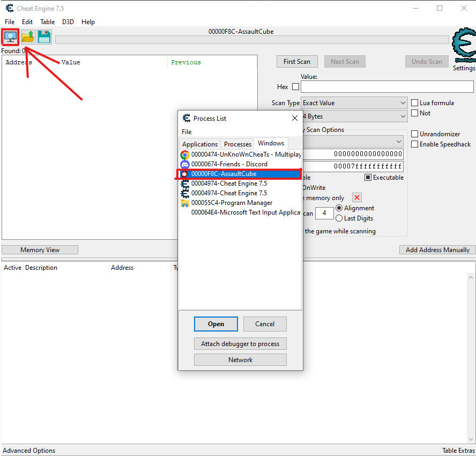Open the 4 Bytes value type dropdown
This screenshot has width=476, height=456.
coord(354,116)
